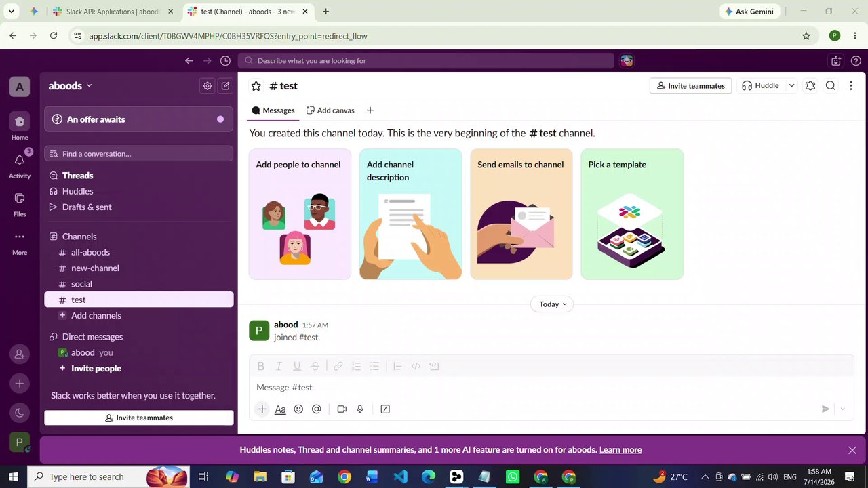Open the history clock icon
The image size is (868, 488).
(225, 61)
